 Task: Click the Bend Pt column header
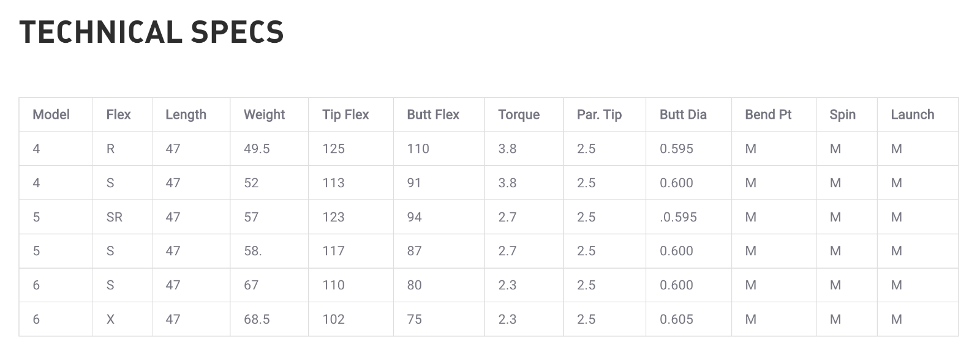(768, 114)
